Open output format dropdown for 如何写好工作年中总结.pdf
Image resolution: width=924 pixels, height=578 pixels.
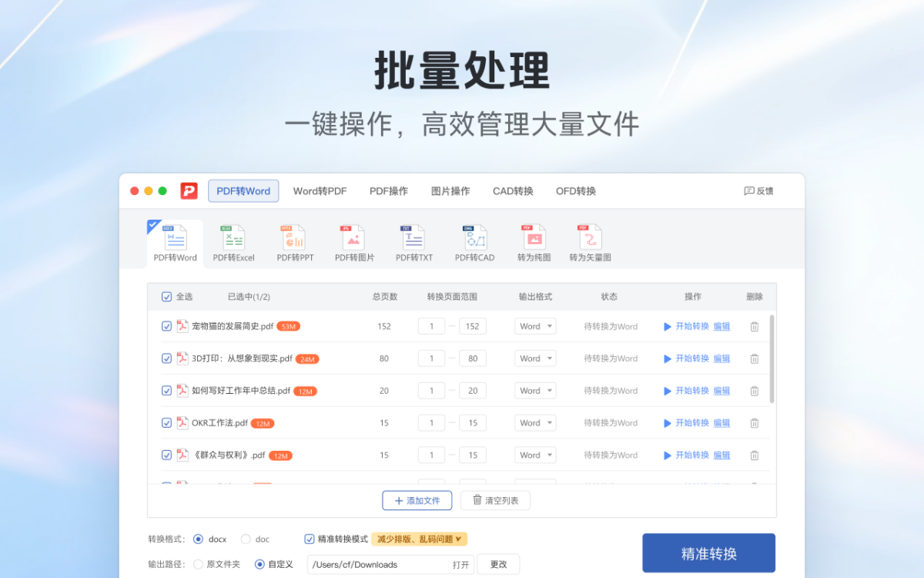coord(535,391)
